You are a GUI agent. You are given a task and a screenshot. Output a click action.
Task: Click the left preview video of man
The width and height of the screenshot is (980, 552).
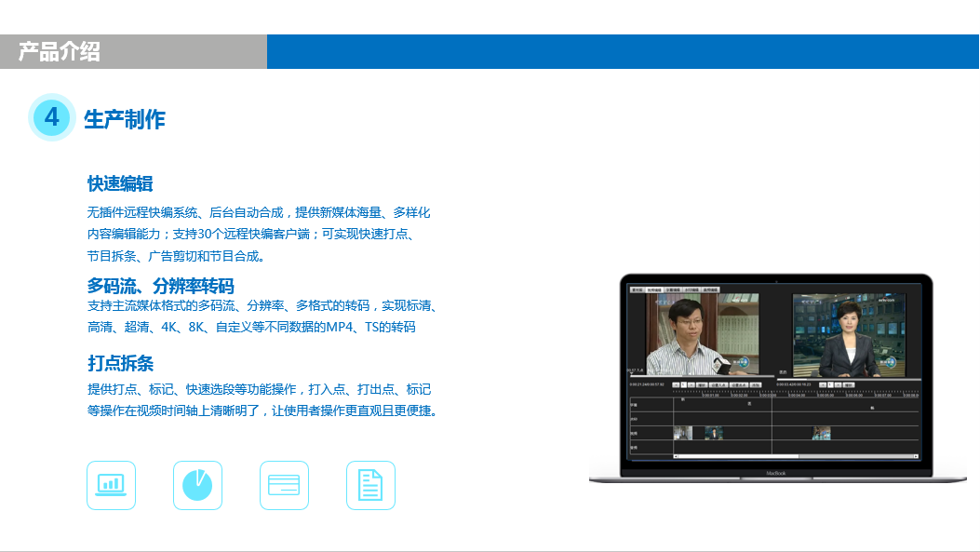[703, 334]
